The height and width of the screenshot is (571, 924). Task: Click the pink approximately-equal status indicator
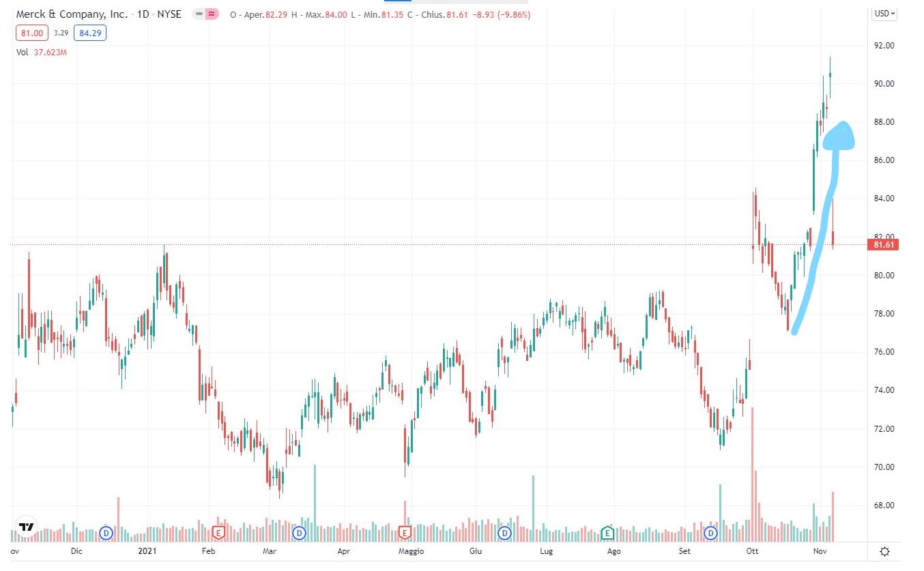coord(212,14)
